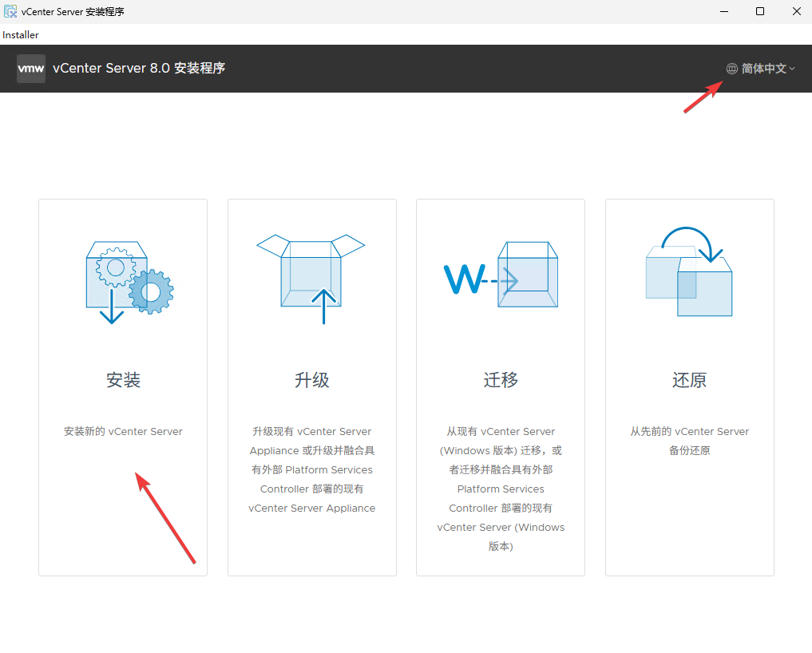Click the chevron next to 简体中文
812x653 pixels.
(791, 69)
